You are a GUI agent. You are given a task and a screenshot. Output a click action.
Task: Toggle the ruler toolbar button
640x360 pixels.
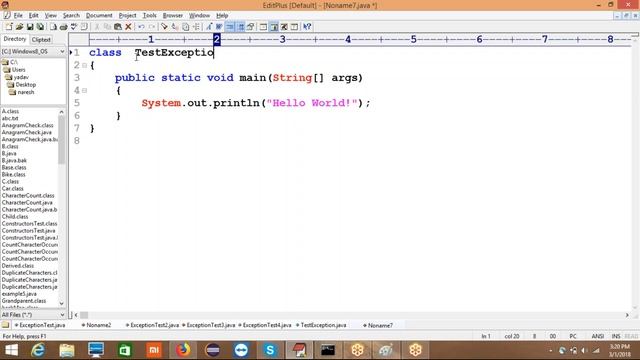(241, 27)
